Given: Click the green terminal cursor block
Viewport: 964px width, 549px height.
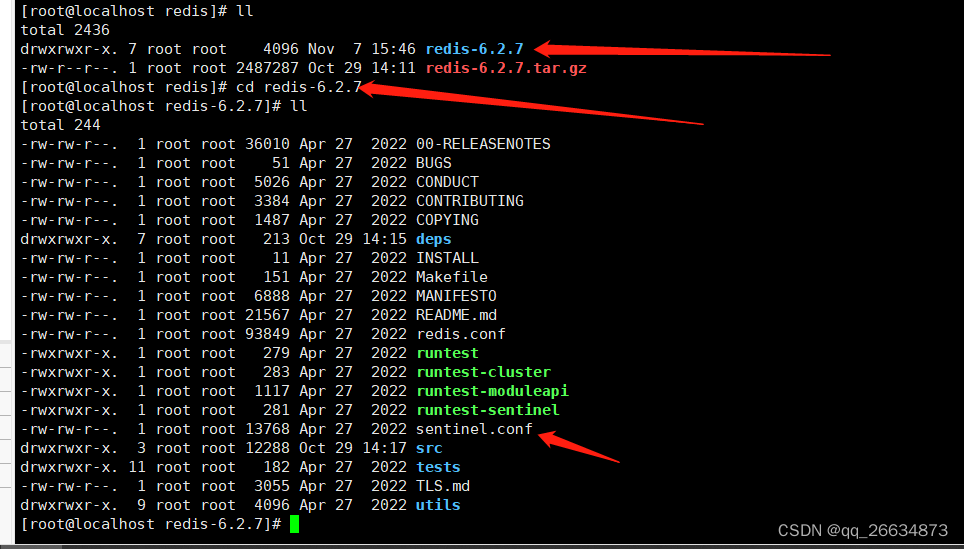Looking at the screenshot, I should coord(294,524).
